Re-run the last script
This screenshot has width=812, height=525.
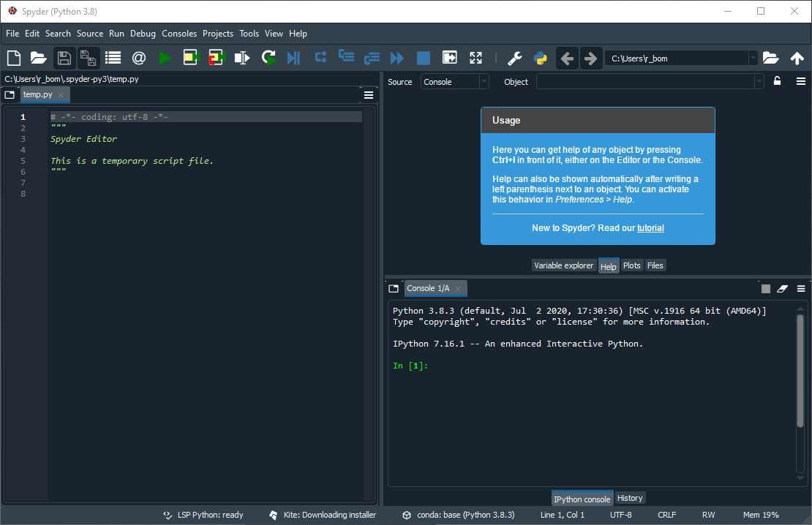[x=268, y=58]
